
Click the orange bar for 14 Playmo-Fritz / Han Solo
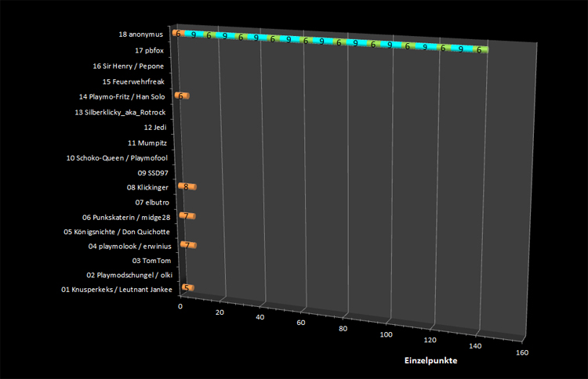[182, 96]
